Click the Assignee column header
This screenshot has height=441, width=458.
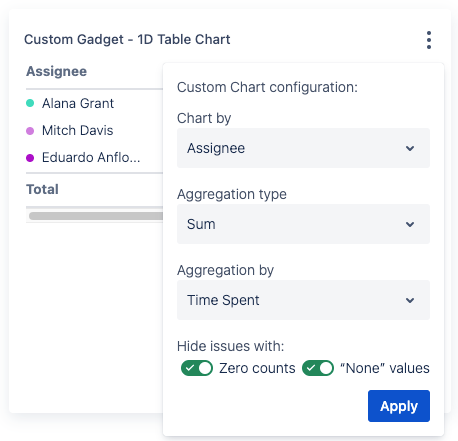coord(57,71)
